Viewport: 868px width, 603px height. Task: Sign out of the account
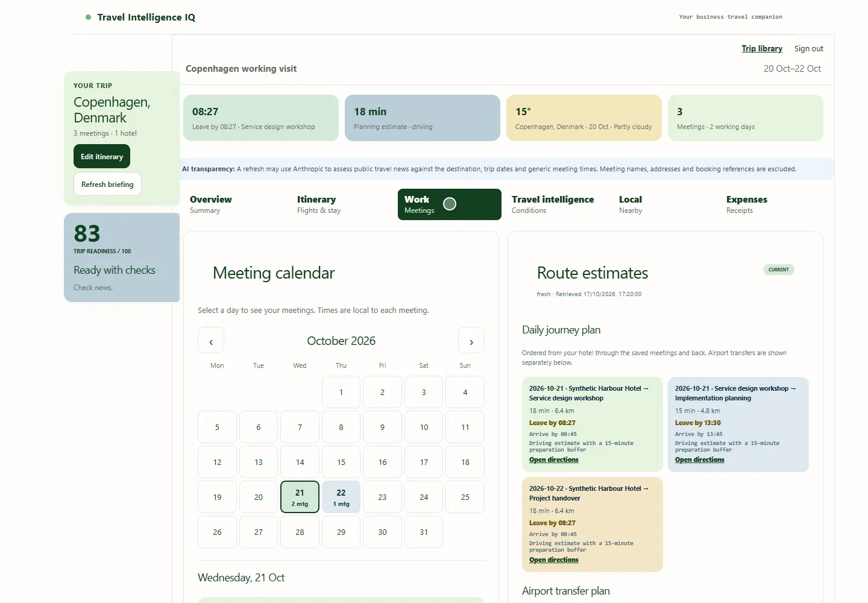coord(808,48)
